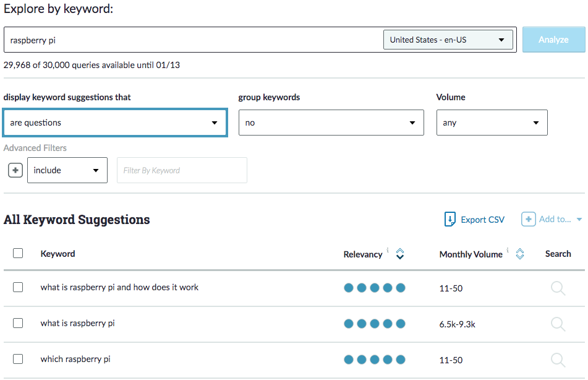Click into the Filter By Keyword field
Screen dimensions: 588x380
pyautogui.click(x=182, y=170)
